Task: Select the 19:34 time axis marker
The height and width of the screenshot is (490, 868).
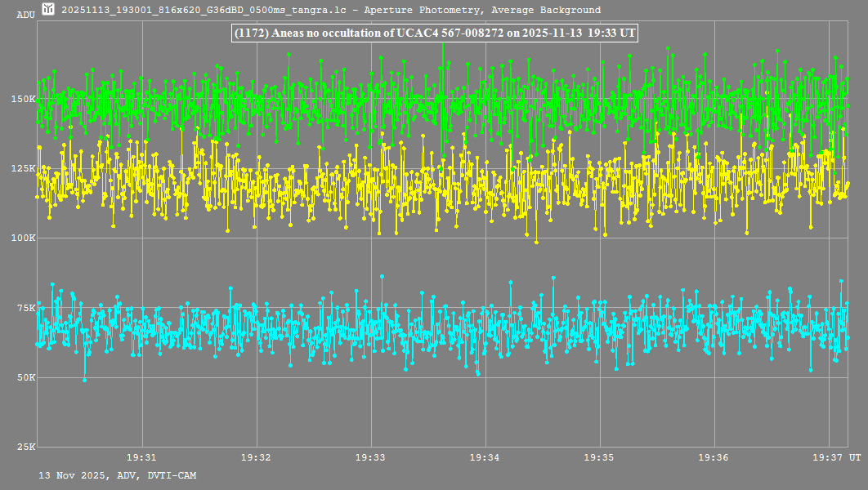Action: pos(485,458)
